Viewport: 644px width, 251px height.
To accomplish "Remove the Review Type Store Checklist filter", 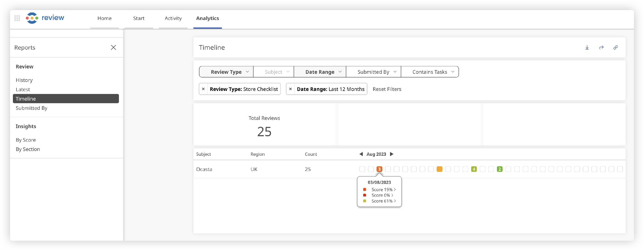I will click(203, 89).
